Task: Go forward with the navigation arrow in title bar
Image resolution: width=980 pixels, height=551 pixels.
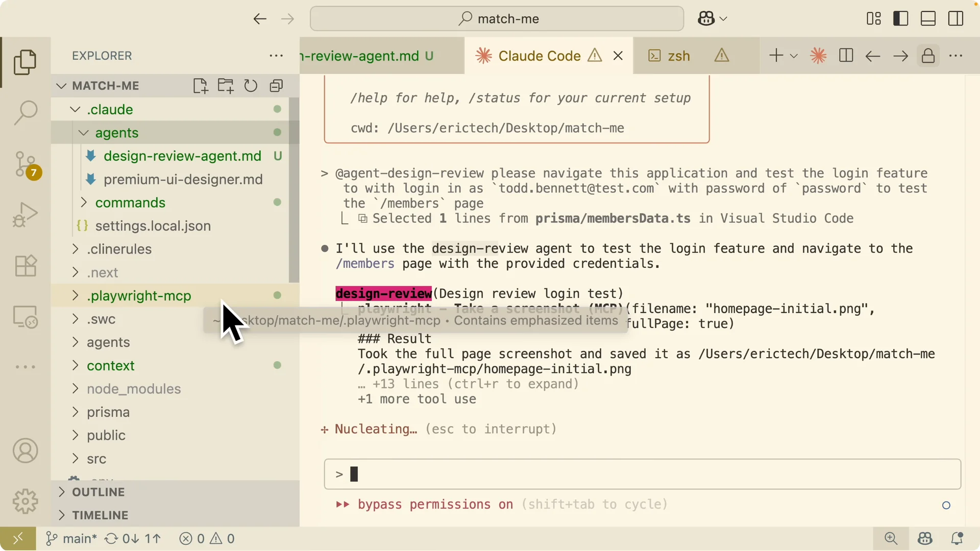Action: click(288, 19)
